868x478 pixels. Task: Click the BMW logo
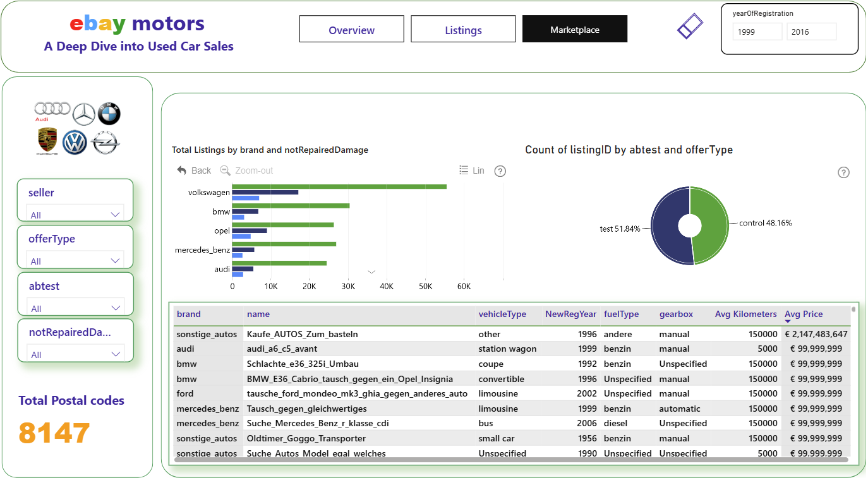point(109,114)
